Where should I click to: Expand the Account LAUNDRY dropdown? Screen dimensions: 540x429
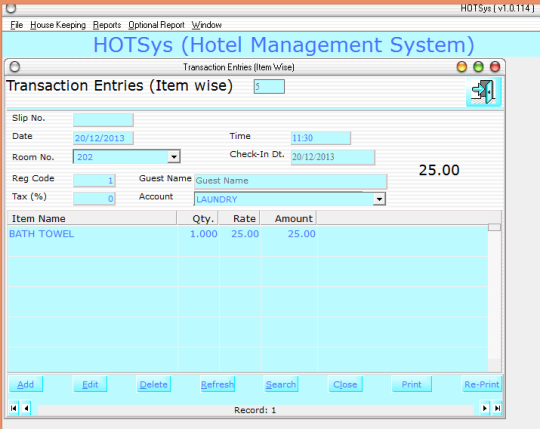[379, 199]
